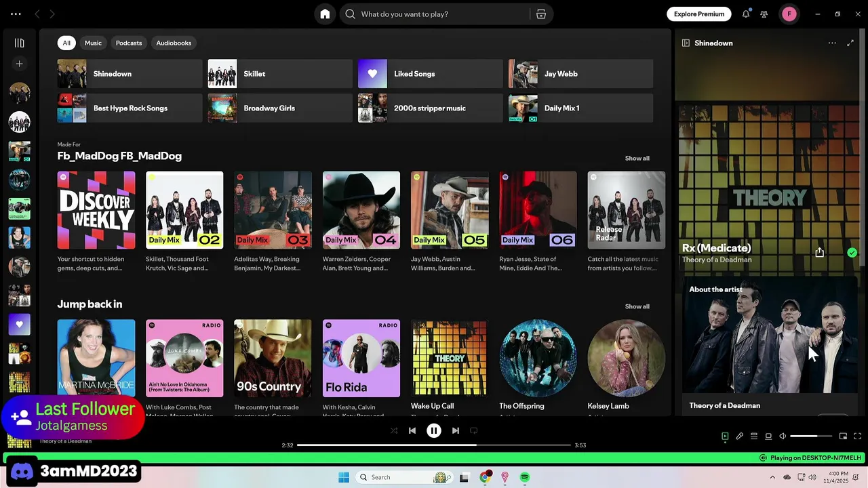Click Explore Premium button
Viewport: 868px width, 488px height.
coord(699,14)
